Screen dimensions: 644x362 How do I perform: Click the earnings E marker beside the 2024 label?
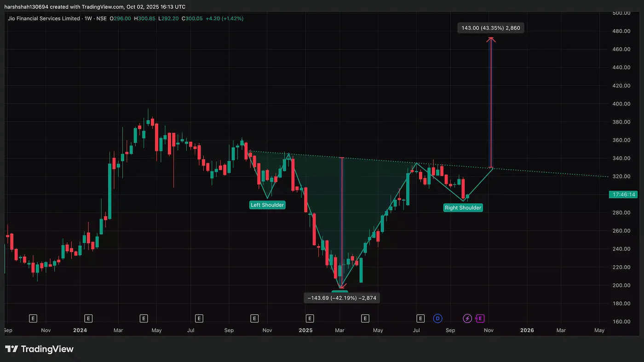coord(88,318)
